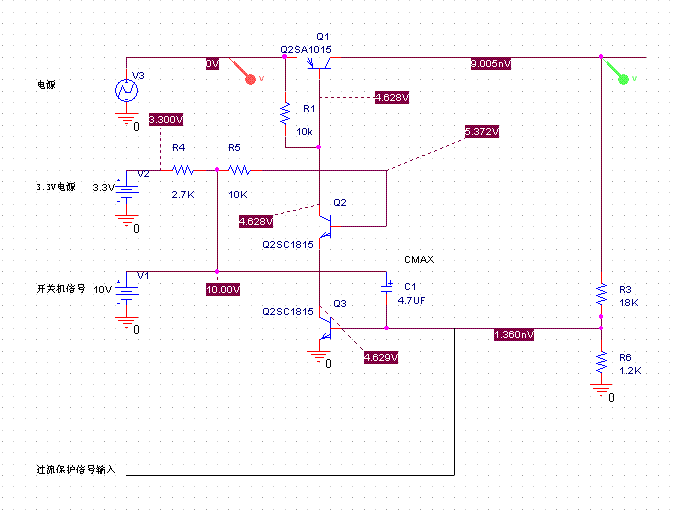Click the 9.005nV voltage label

(x=491, y=64)
